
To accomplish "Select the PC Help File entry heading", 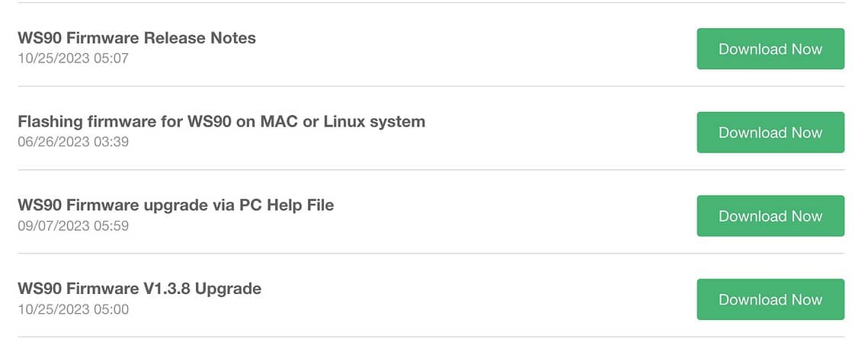I will (x=175, y=205).
